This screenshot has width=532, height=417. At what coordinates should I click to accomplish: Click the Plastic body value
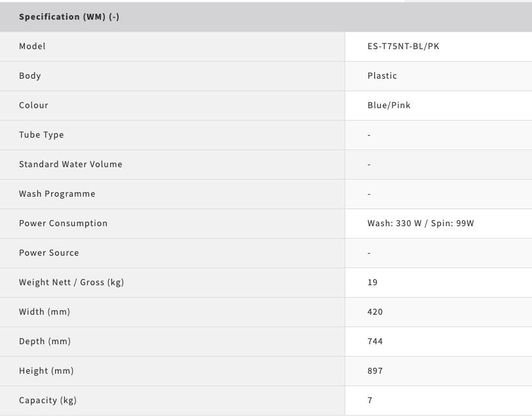(x=382, y=76)
